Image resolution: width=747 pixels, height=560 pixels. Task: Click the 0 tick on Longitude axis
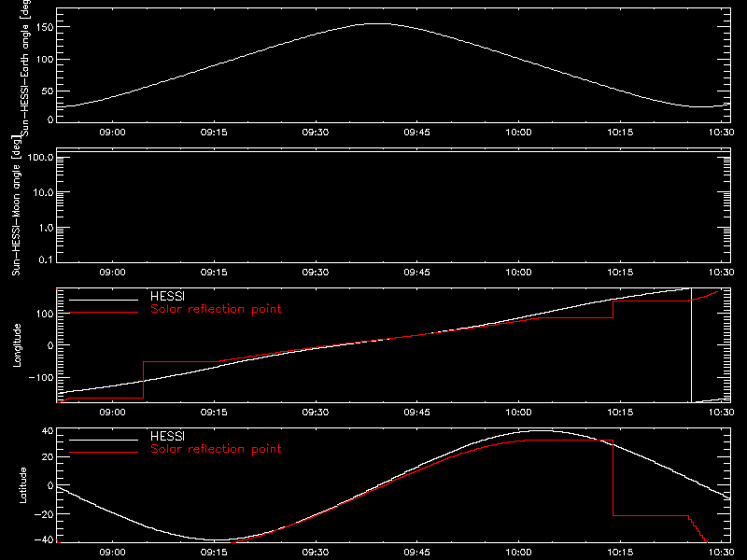tap(50, 345)
